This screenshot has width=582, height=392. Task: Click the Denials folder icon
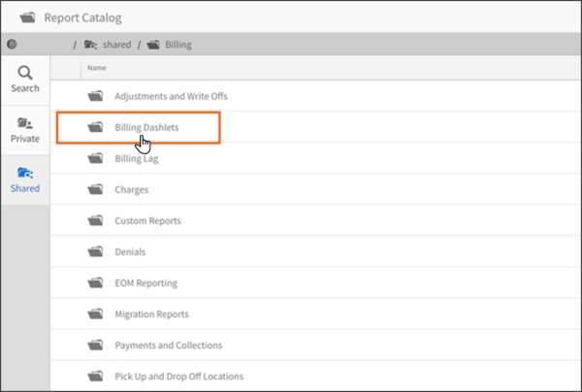point(95,251)
